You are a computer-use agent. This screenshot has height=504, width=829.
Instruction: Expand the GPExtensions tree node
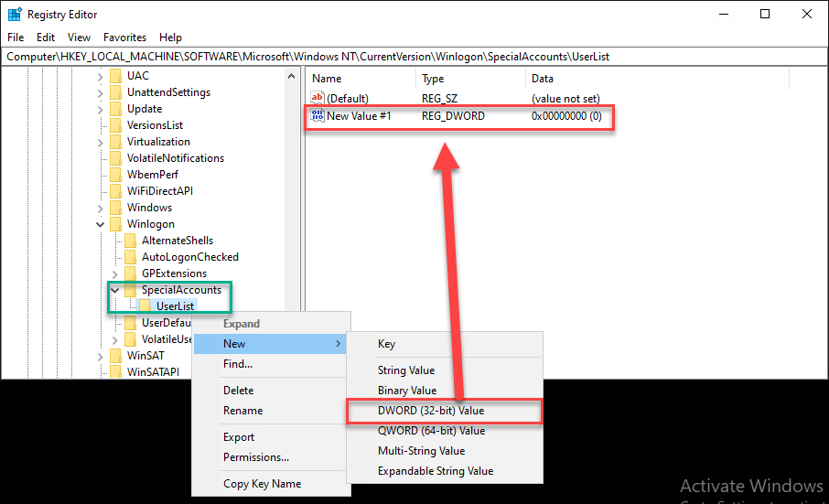tap(114, 273)
